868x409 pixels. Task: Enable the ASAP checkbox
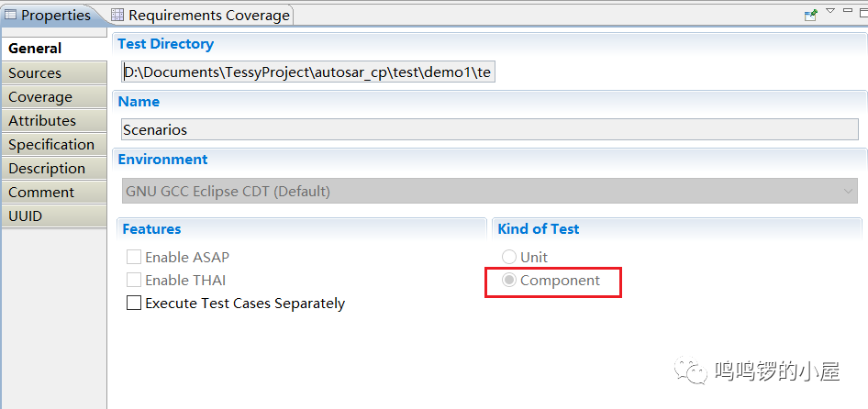coord(134,258)
